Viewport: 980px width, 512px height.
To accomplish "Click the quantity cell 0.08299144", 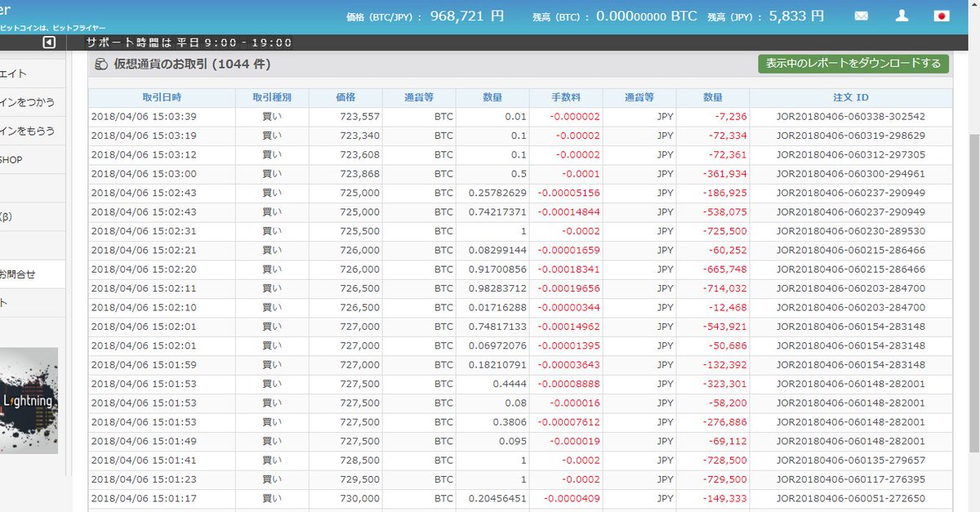I will click(x=497, y=251).
